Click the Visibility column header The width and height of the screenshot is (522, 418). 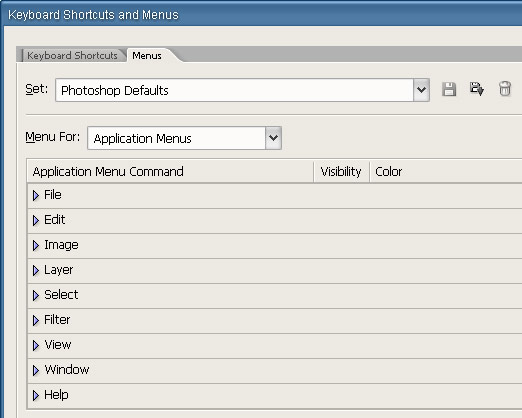341,172
